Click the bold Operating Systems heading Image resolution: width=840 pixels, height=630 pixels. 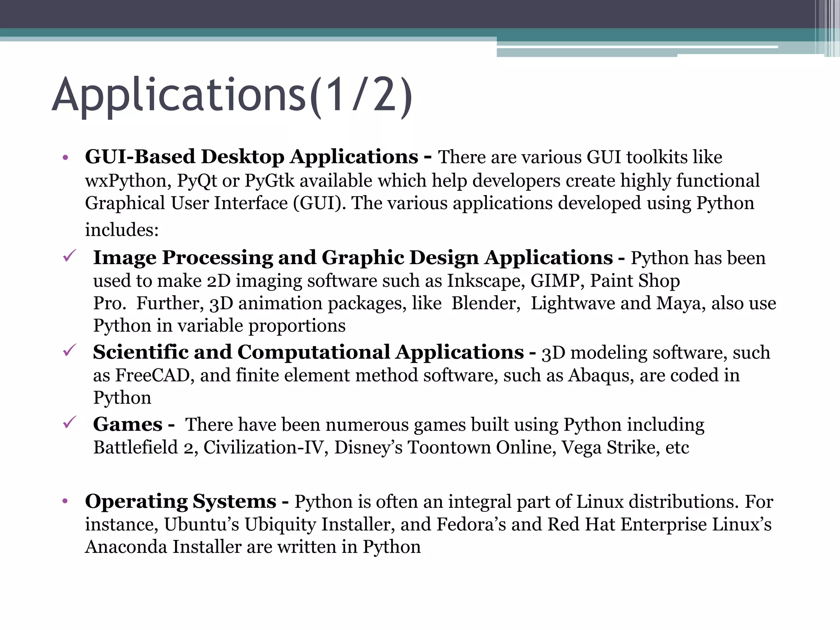180,501
